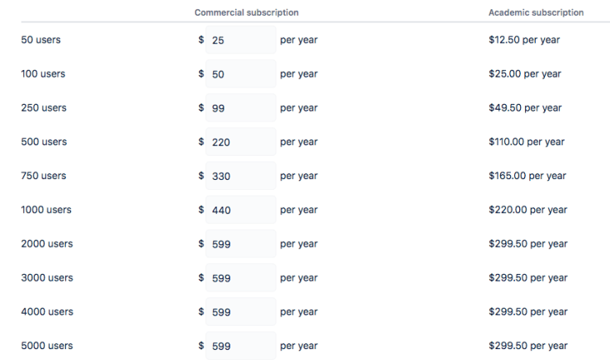
Task: Select the 1000 users row label
Action: coord(46,210)
